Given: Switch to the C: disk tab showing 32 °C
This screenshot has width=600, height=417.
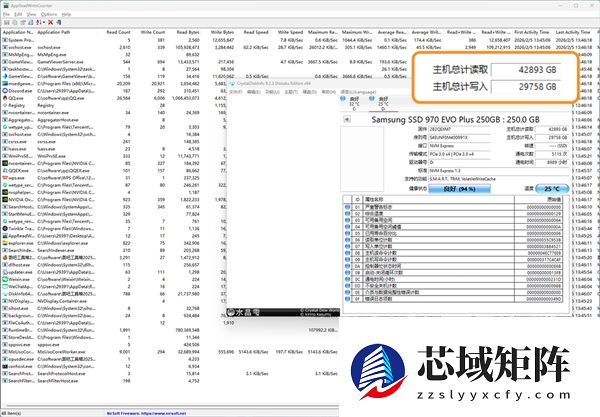Looking at the screenshot, I should pos(354,103).
